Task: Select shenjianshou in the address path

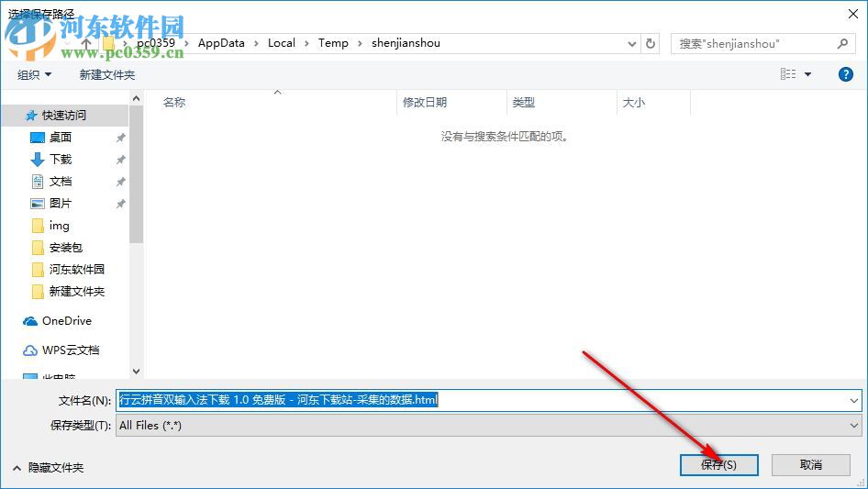Action: click(406, 43)
